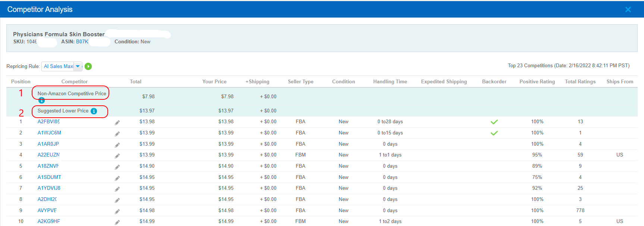Click pencil edit icon for competitor A2FBVI85
The image size is (644, 226).
tap(117, 123)
